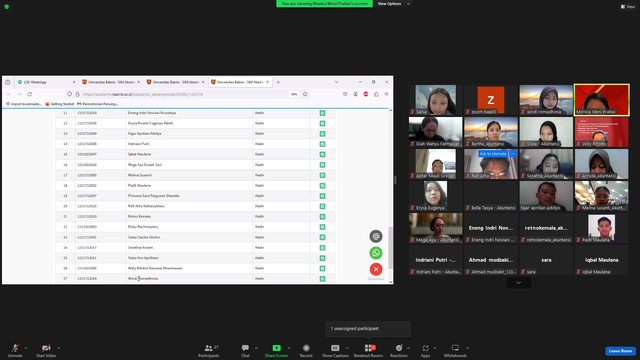This screenshot has height=360, width=640.
Task: Click the Leave Room button
Action: [620, 351]
